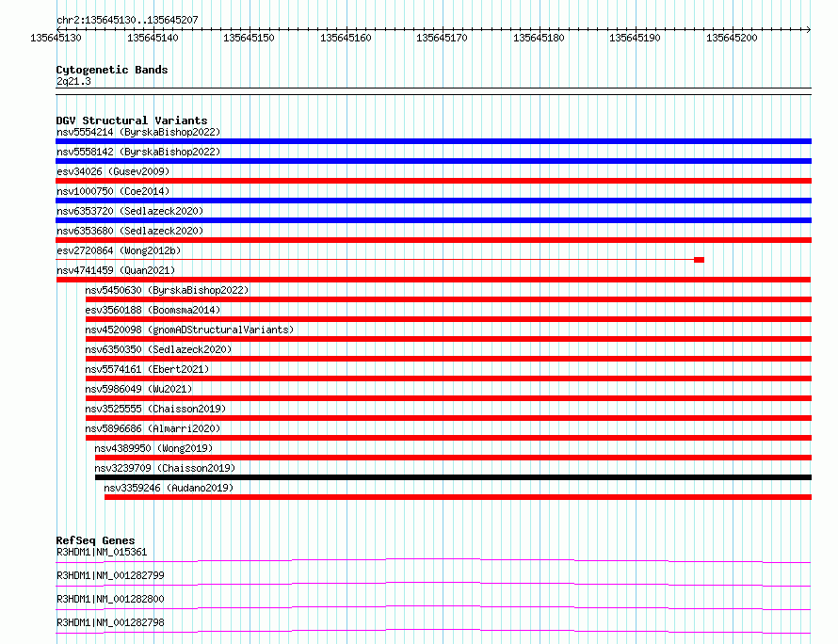The height and width of the screenshot is (644, 838).
Task: Click ruler position 135645200
Action: coord(732,38)
